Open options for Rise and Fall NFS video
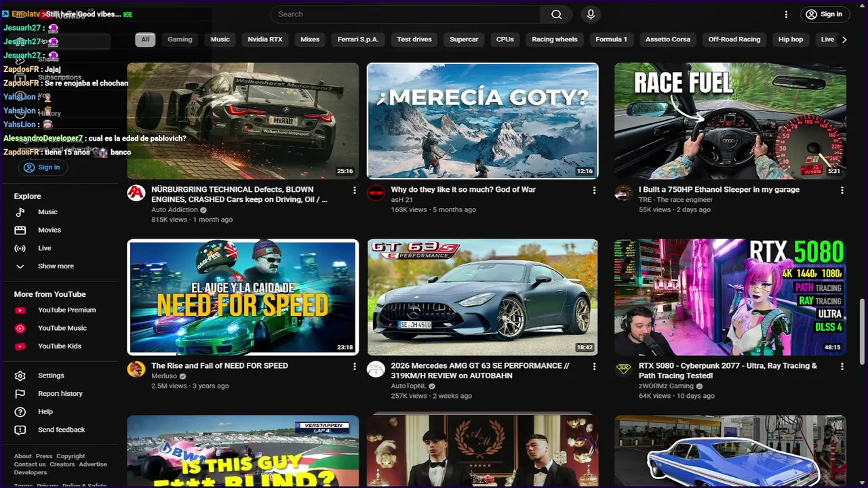 click(x=354, y=367)
